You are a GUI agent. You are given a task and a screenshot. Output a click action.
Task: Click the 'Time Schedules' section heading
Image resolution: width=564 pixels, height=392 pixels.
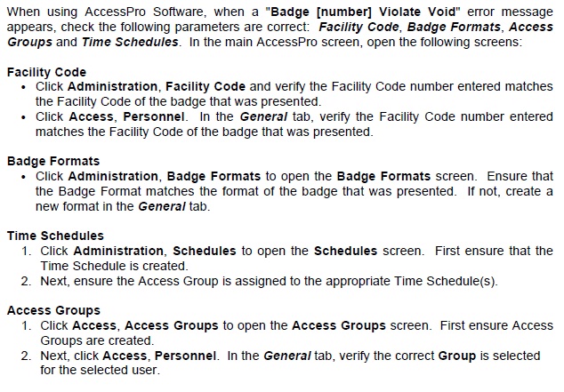pos(55,236)
